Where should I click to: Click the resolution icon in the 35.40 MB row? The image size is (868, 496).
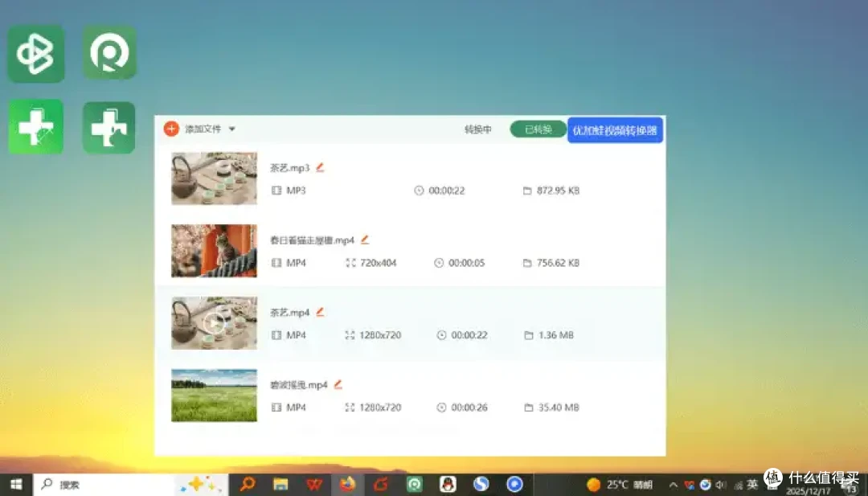coord(350,408)
